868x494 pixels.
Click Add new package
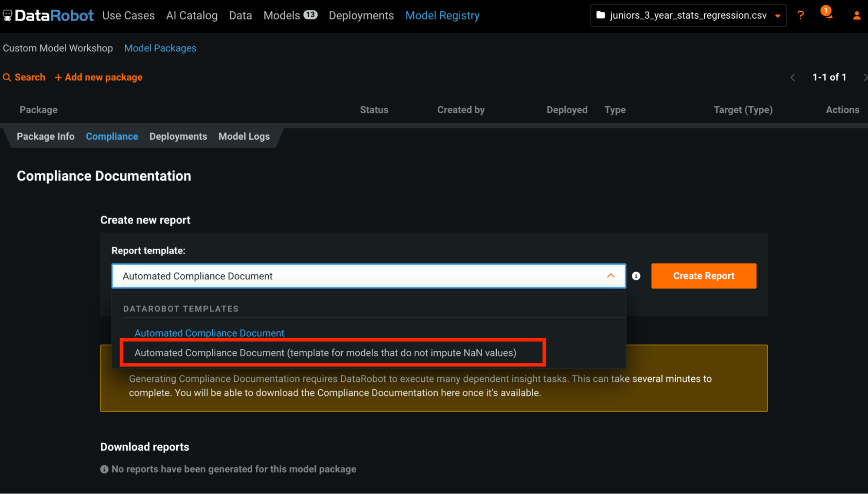(x=99, y=77)
